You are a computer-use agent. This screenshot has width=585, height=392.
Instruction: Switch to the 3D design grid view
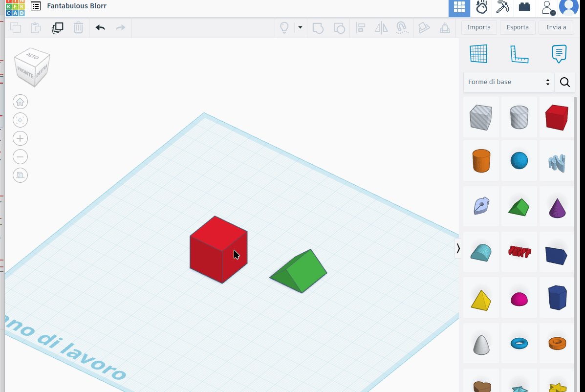point(459,7)
